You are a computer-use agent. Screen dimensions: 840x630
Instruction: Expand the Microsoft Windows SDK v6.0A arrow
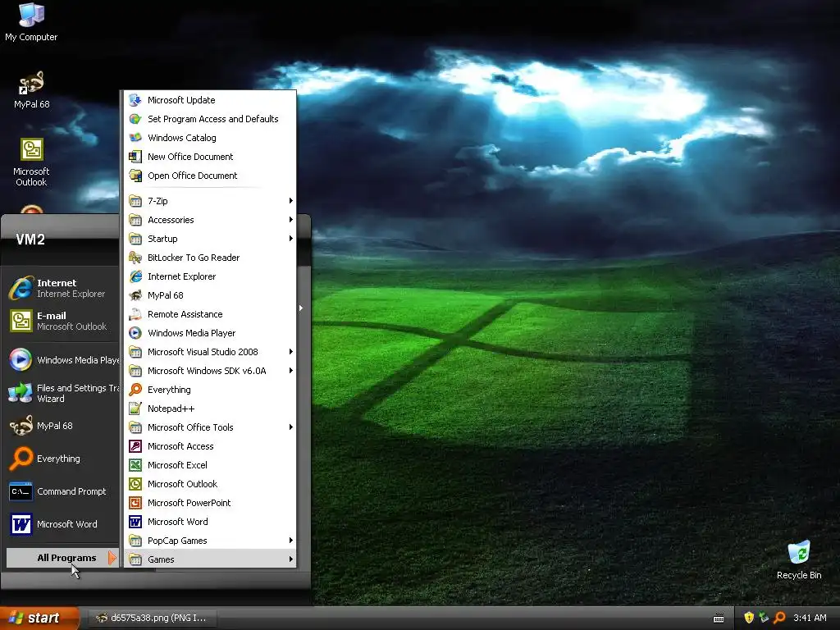291,371
